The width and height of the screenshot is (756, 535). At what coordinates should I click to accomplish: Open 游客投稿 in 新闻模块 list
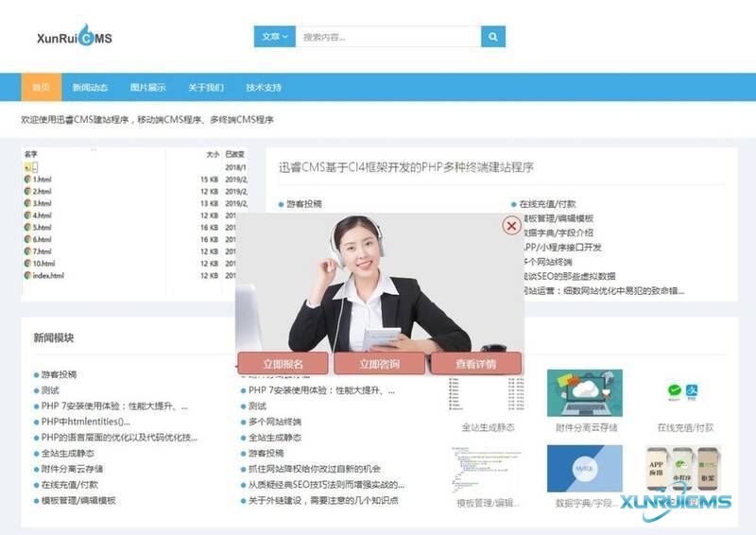pos(59,374)
